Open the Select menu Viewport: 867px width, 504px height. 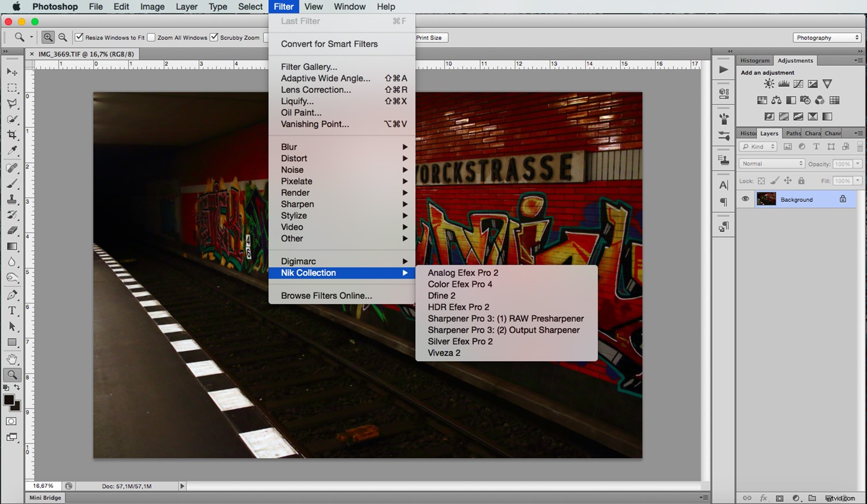coord(250,6)
